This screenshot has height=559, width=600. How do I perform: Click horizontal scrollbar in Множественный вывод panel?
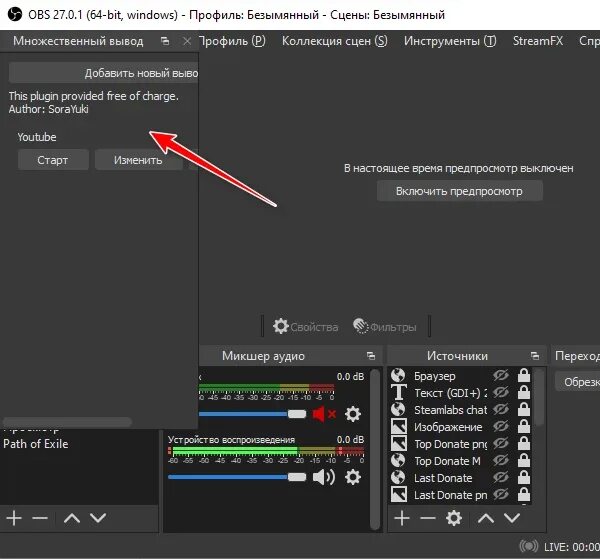(67, 422)
